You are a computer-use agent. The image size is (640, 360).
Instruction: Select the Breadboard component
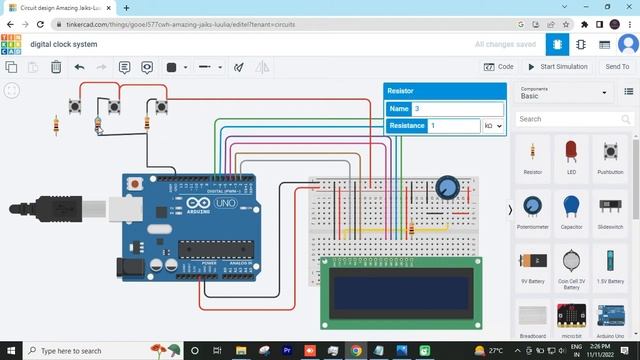click(x=533, y=320)
